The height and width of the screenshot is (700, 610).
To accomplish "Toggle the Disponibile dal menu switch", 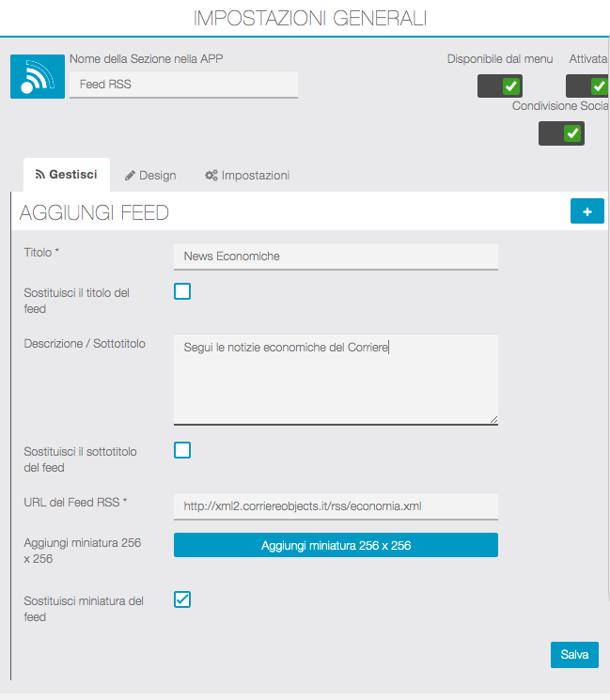I will [500, 86].
